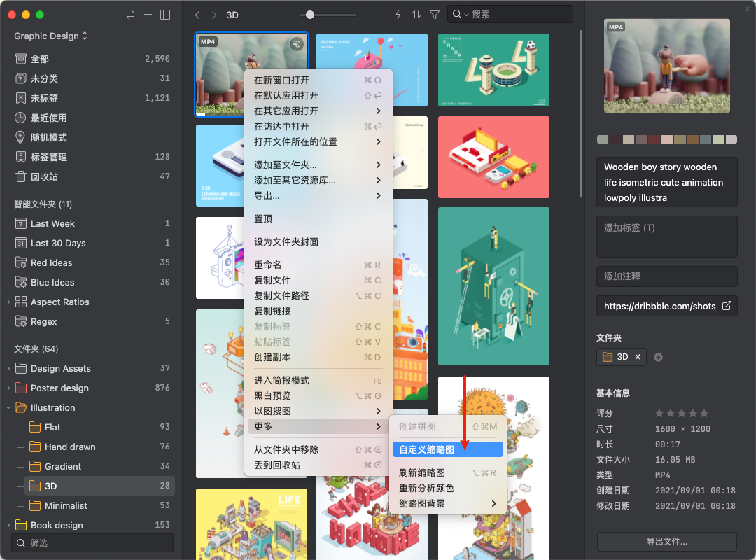Open 回收站 in the sidebar
This screenshot has width=756, height=560.
pyautogui.click(x=49, y=176)
